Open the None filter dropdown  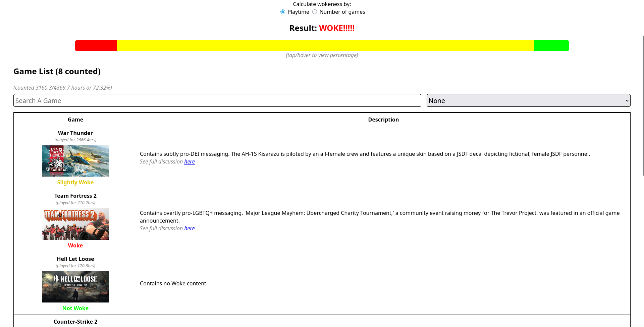click(x=528, y=100)
